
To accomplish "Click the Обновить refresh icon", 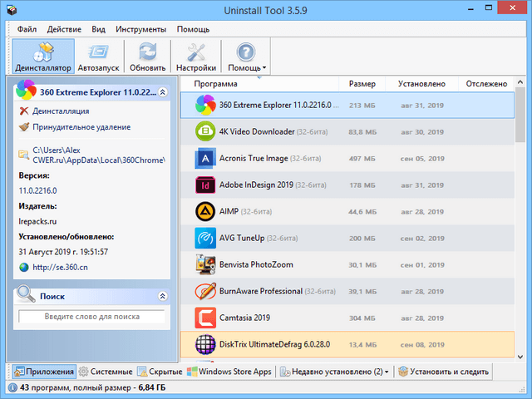I will (147, 57).
